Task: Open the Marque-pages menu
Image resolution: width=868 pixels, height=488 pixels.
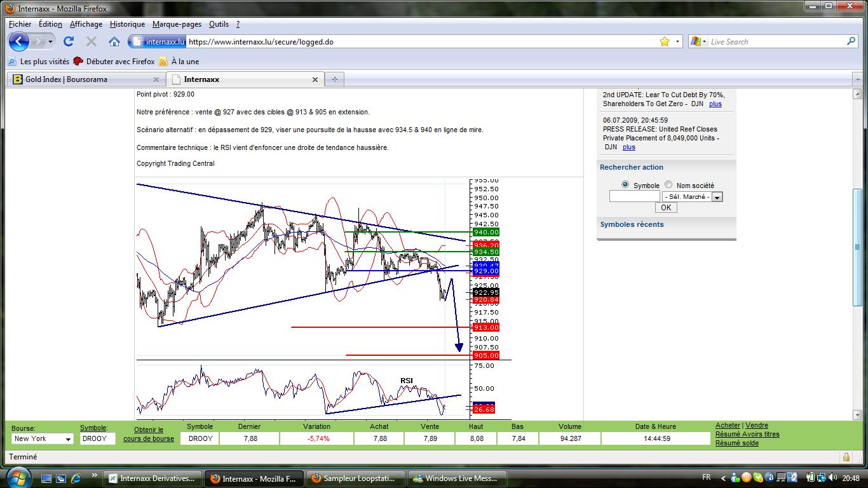Action: click(x=177, y=24)
